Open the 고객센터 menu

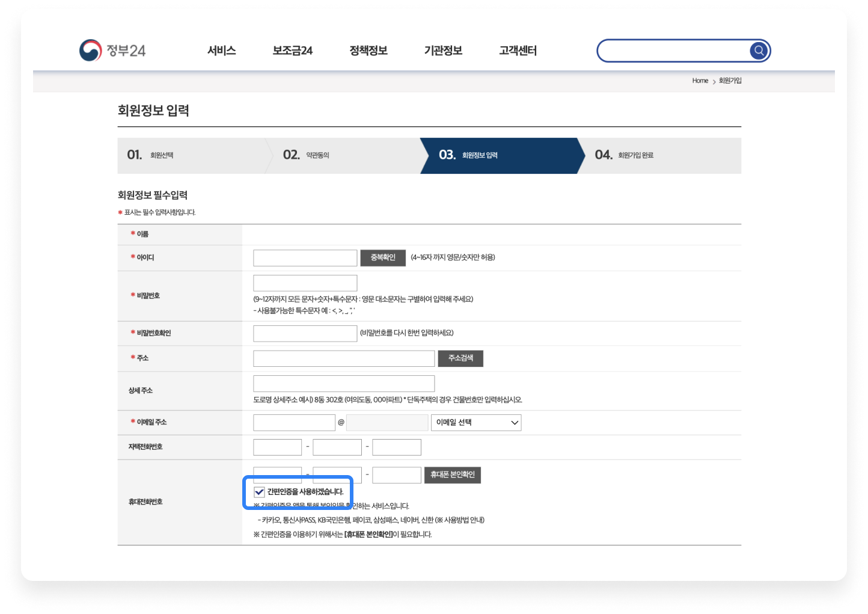pyautogui.click(x=518, y=51)
